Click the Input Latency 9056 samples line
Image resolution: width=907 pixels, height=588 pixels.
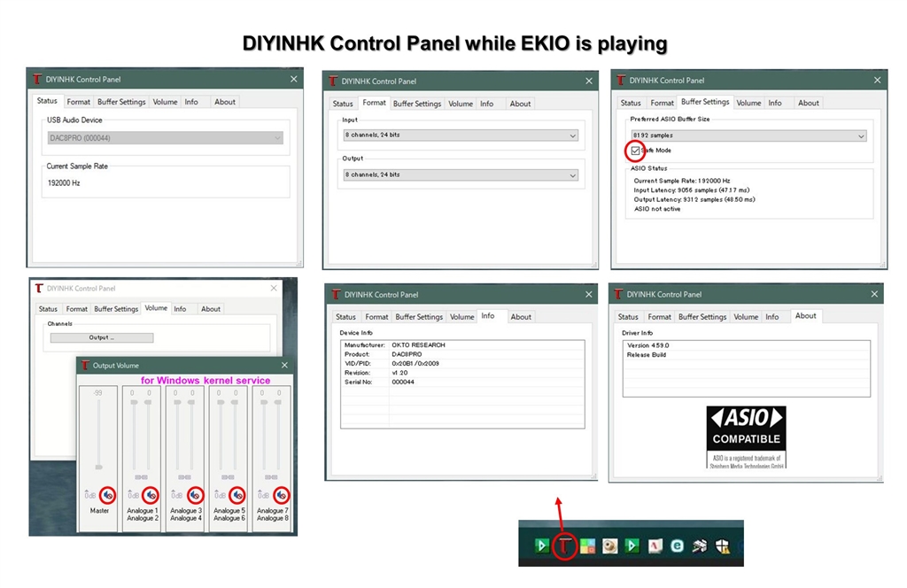(x=691, y=190)
